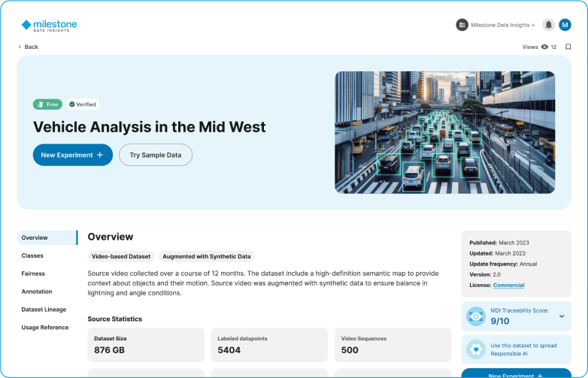Select the Overview section in sidebar
588x378 pixels.
(x=35, y=237)
